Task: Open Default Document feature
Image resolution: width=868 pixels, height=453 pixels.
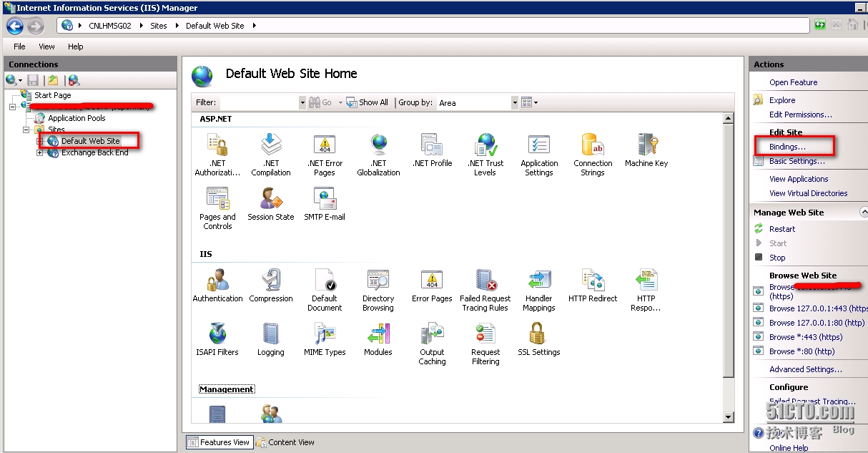Action: point(325,290)
